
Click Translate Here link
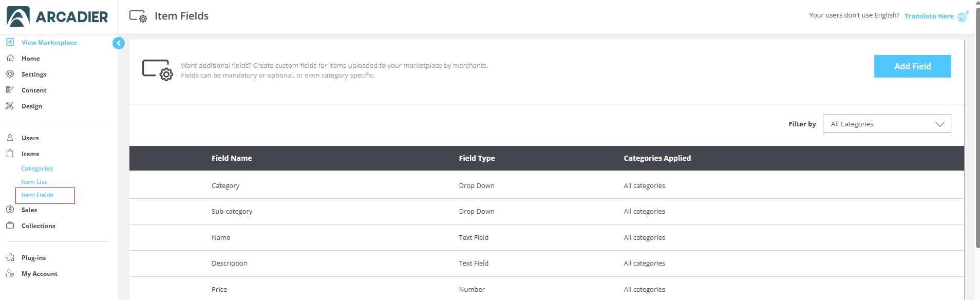point(929,16)
